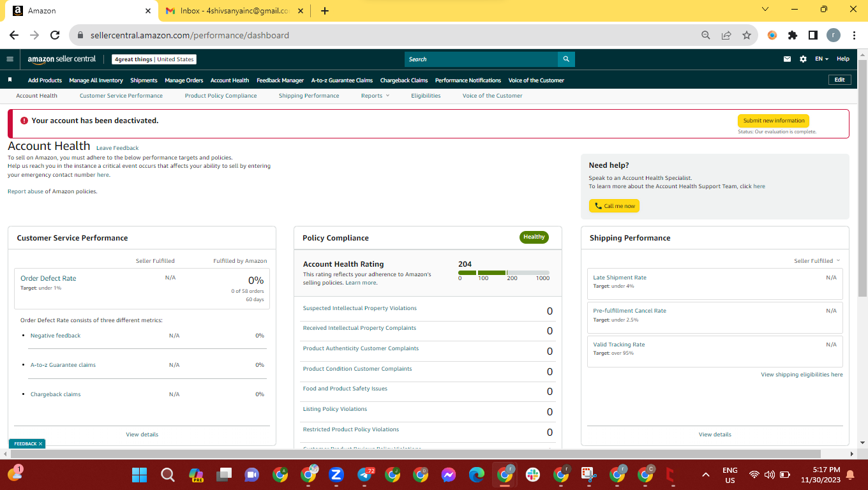Open the Chrome side panel

coord(813,35)
